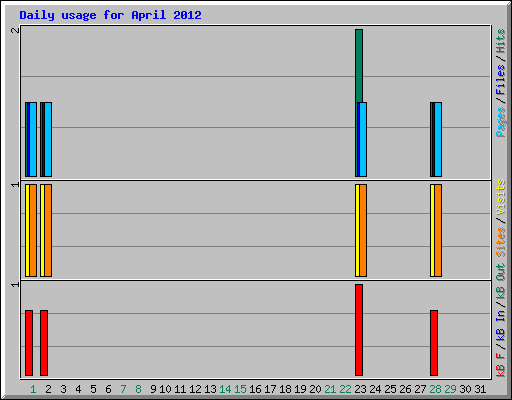Select the tall green Hits bar for day 23

(359, 66)
